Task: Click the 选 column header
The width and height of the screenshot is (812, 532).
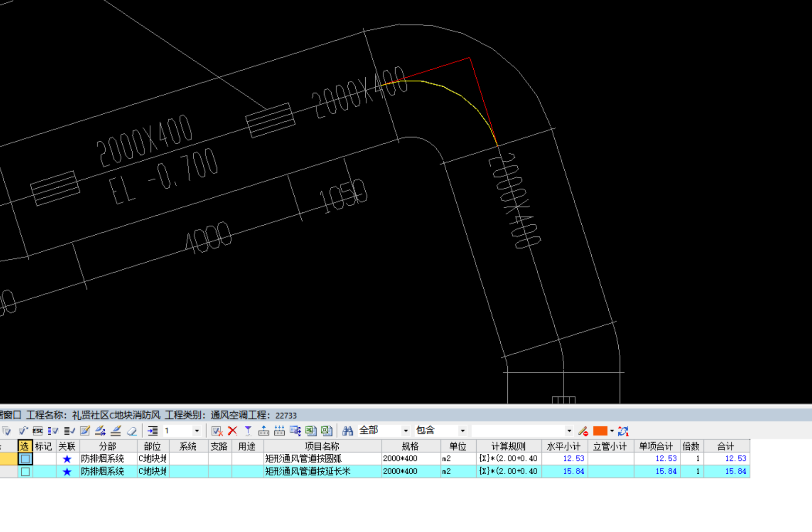Action: coord(25,446)
